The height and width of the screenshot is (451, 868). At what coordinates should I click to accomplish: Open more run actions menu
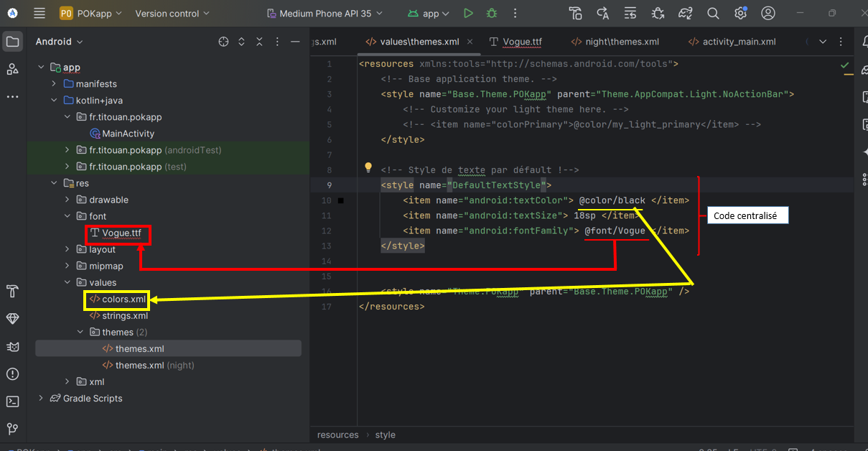[515, 13]
